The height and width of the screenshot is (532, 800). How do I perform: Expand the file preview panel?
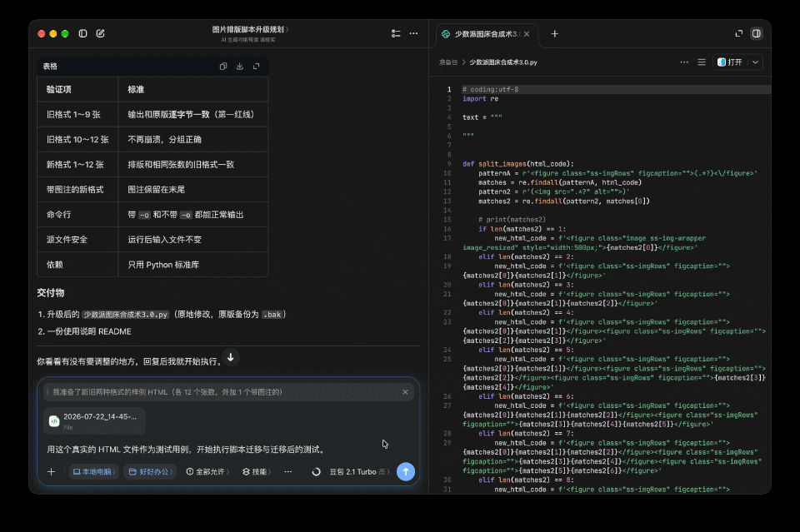(739, 33)
